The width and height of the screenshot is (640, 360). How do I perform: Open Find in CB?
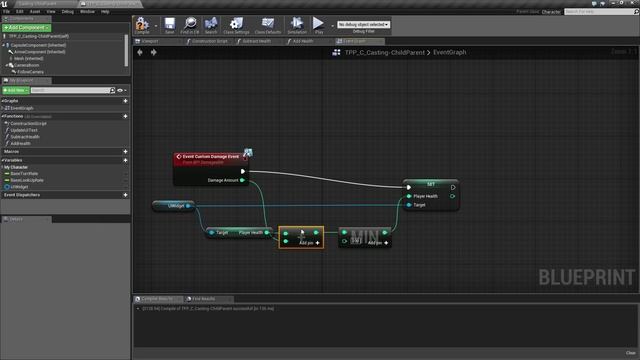(190, 25)
